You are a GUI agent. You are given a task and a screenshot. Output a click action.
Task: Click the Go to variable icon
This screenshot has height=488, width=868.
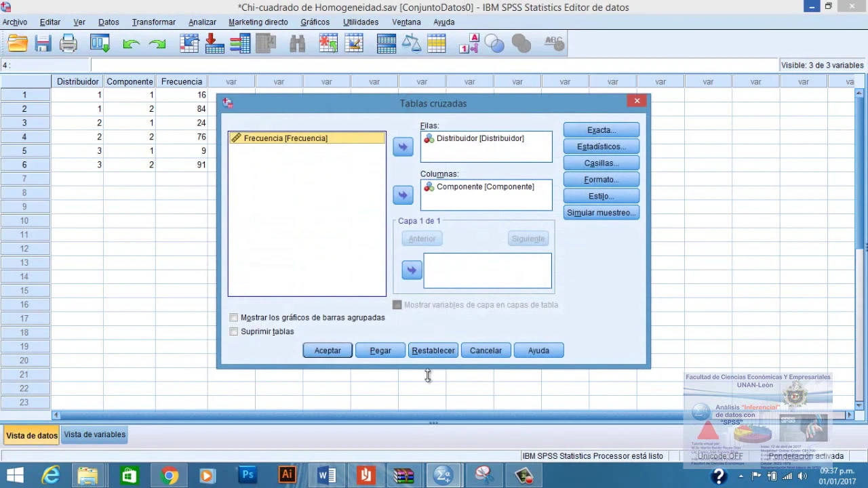[x=214, y=44]
